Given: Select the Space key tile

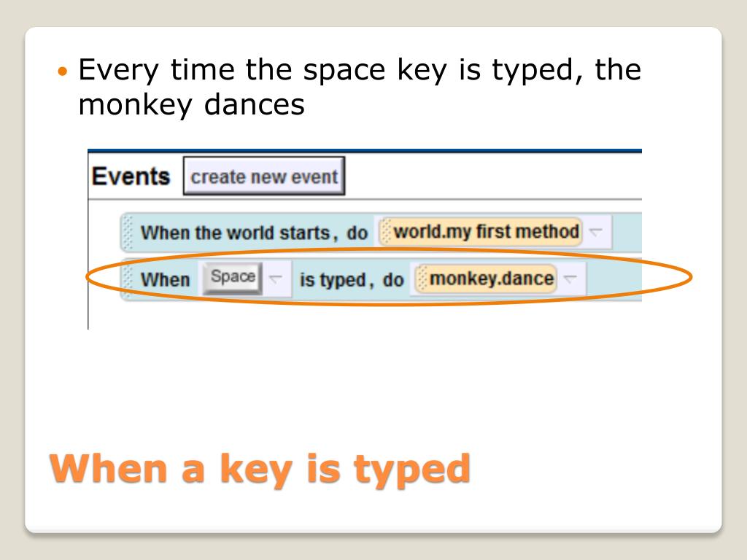Looking at the screenshot, I should click(233, 277).
